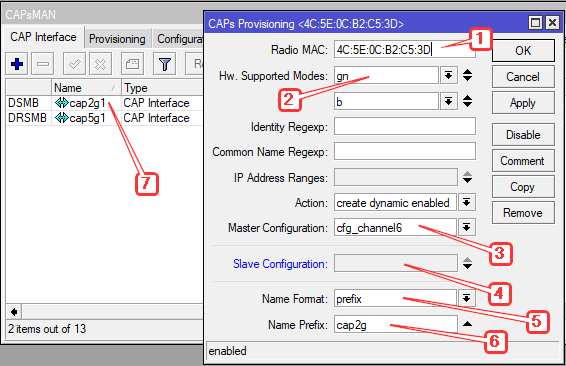Select the cap5g1 interface row
The width and height of the screenshot is (566, 366).
105,118
